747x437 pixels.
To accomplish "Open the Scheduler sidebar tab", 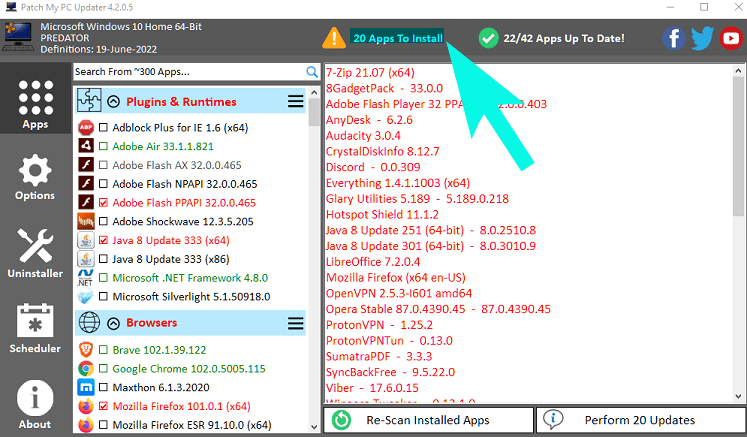I will pos(35,328).
